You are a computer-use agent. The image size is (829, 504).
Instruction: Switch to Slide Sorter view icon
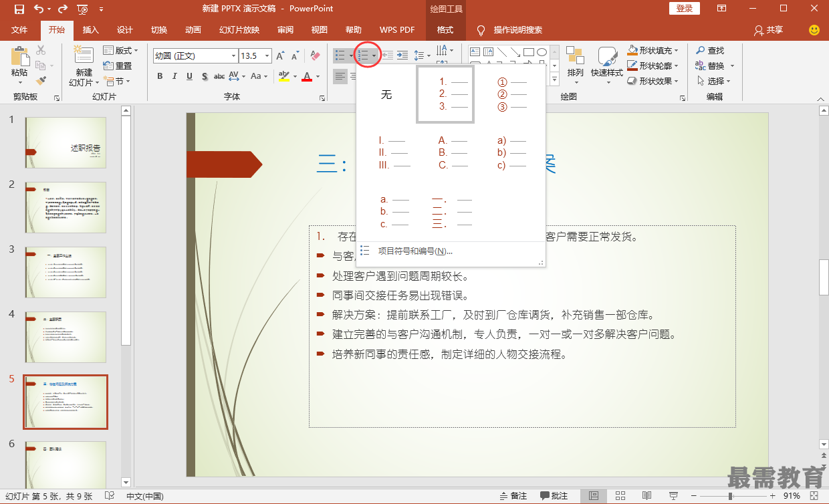[620, 496]
